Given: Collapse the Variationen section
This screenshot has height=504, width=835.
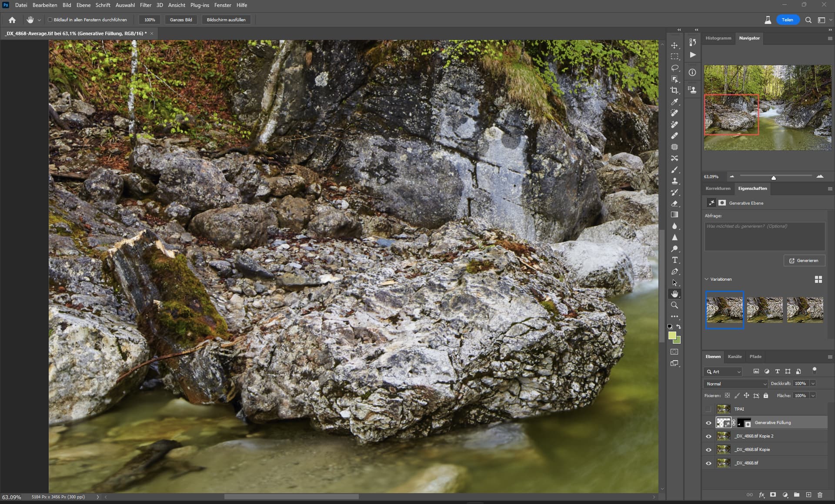Looking at the screenshot, I should click(x=707, y=279).
